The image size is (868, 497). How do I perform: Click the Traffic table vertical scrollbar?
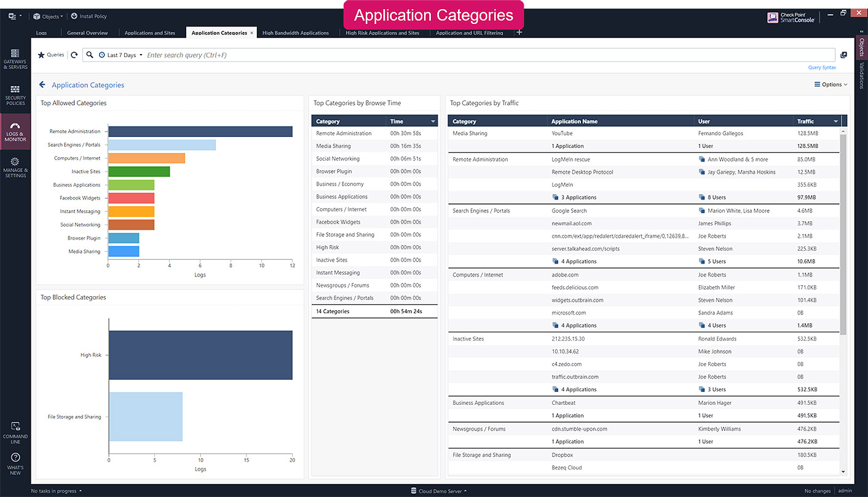(x=843, y=234)
